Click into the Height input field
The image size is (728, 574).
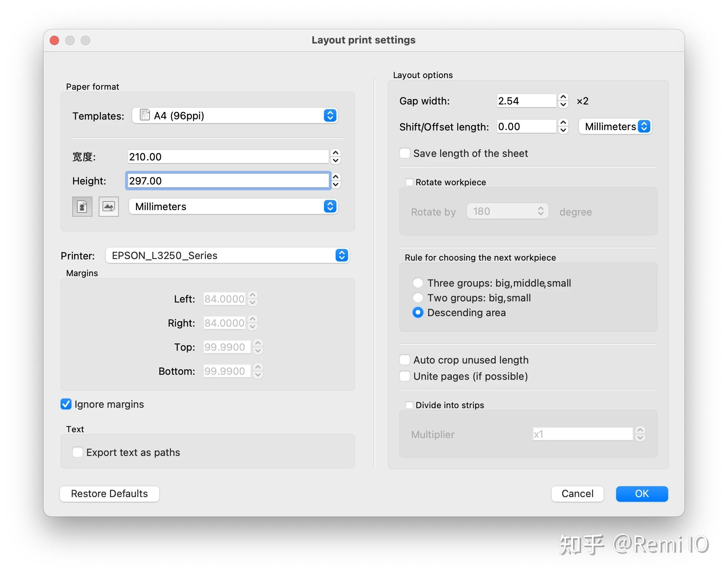(x=228, y=181)
